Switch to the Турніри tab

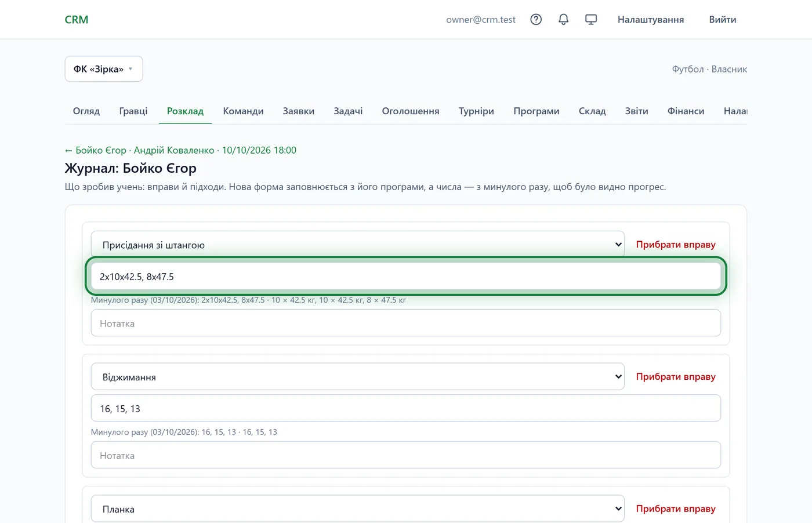[476, 111]
